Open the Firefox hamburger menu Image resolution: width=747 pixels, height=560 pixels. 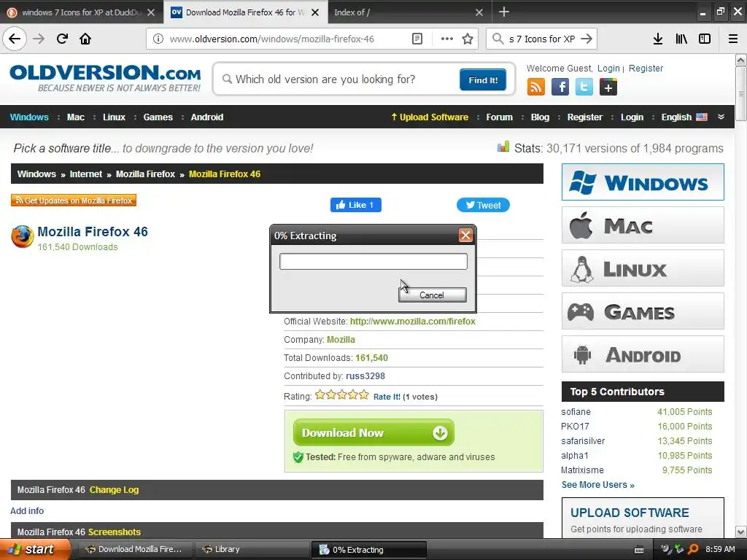click(733, 39)
